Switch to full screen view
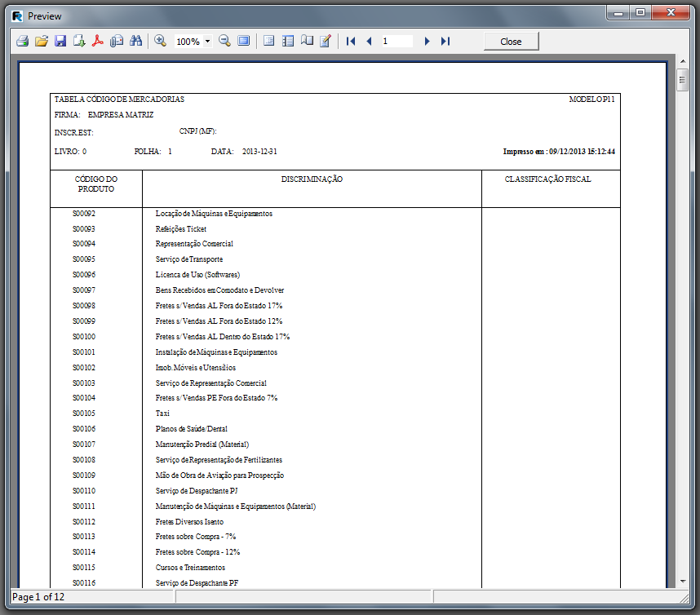Screen dimensions: 700x615 [x=244, y=42]
